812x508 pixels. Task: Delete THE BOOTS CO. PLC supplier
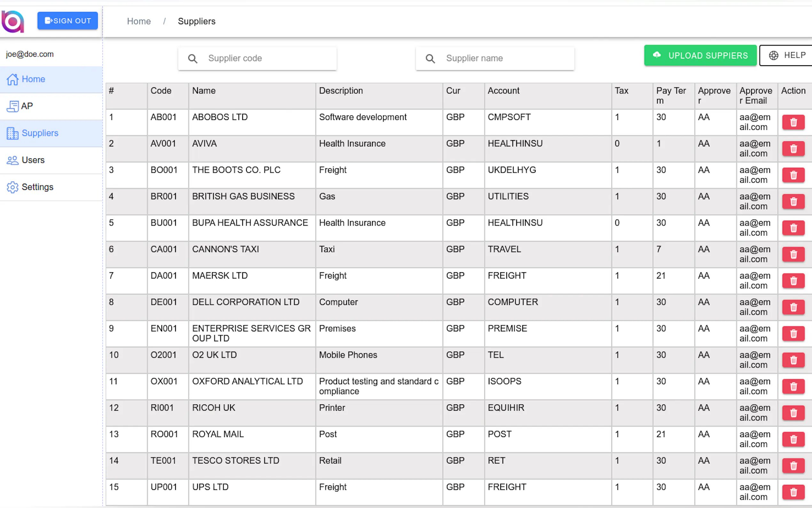point(793,175)
